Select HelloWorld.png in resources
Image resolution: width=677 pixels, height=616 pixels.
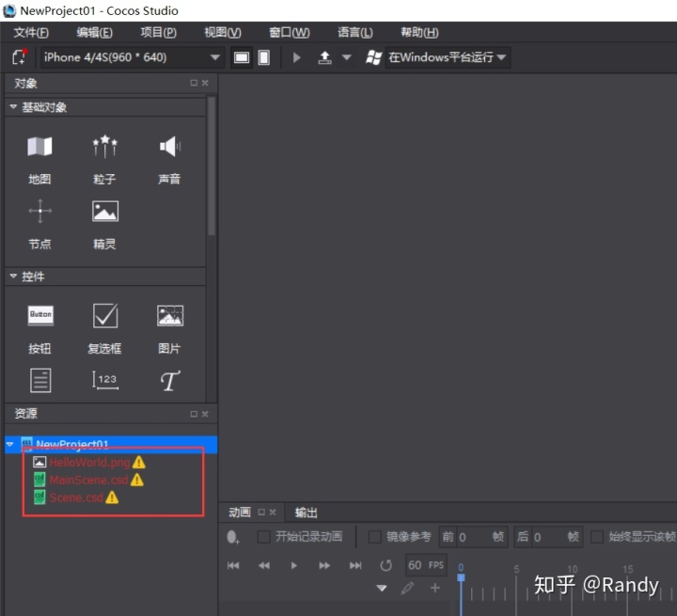(89, 463)
